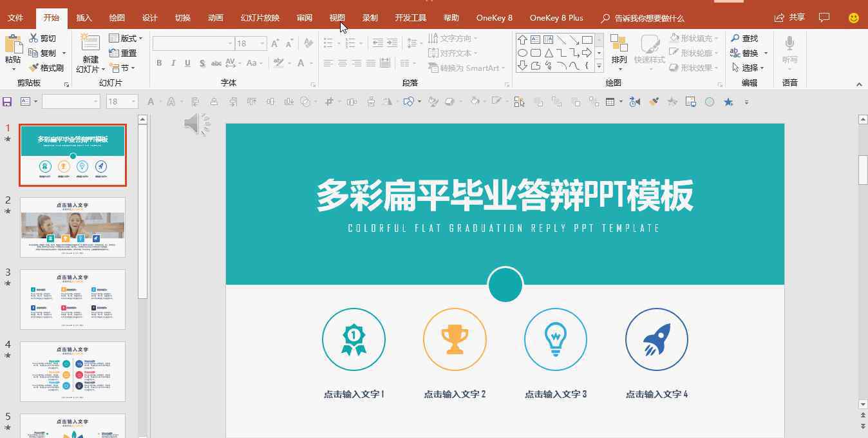Switch to the View (视图) tab
Viewport: 868px width, 438px height.
coord(337,18)
